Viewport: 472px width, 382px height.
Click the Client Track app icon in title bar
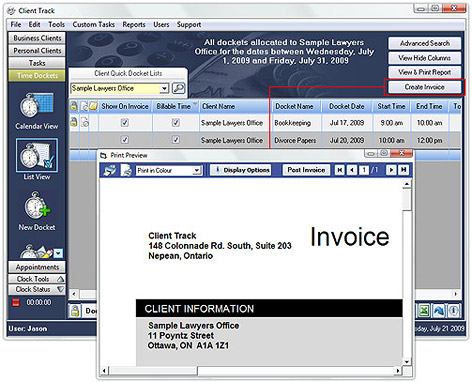click(x=11, y=11)
